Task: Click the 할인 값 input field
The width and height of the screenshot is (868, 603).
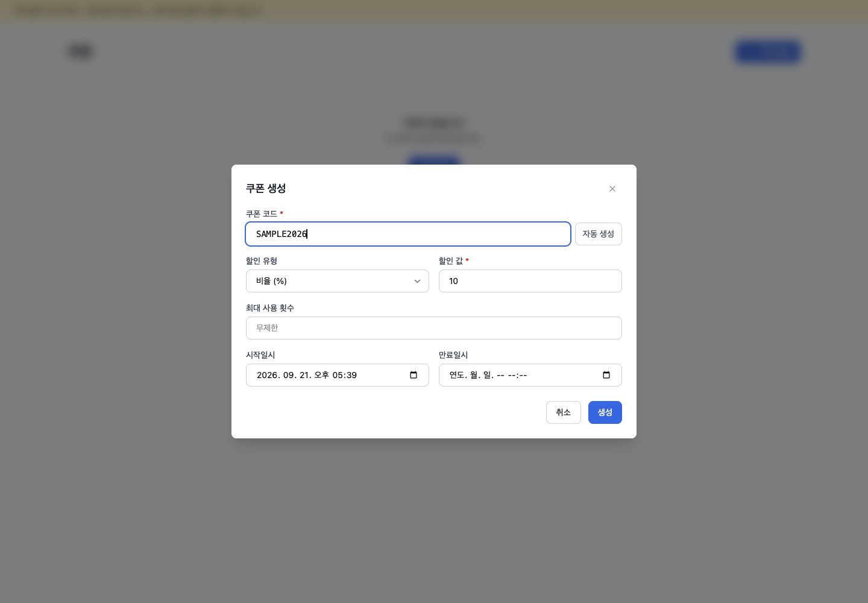Action: (x=530, y=281)
